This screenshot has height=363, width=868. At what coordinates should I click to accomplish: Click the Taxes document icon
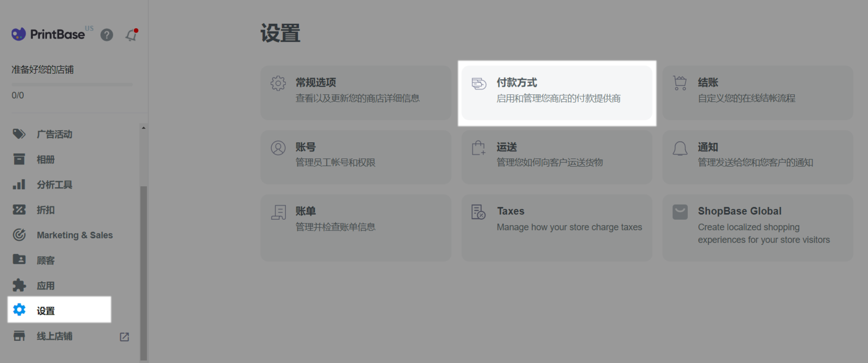click(x=478, y=212)
